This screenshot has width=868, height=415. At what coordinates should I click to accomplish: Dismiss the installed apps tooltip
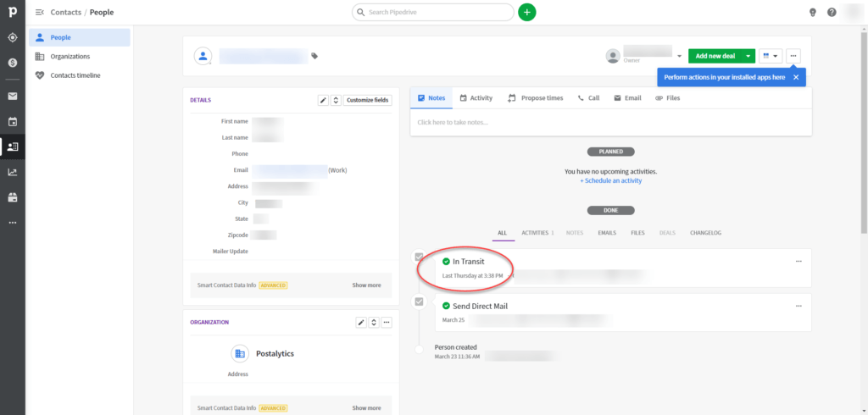(795, 77)
